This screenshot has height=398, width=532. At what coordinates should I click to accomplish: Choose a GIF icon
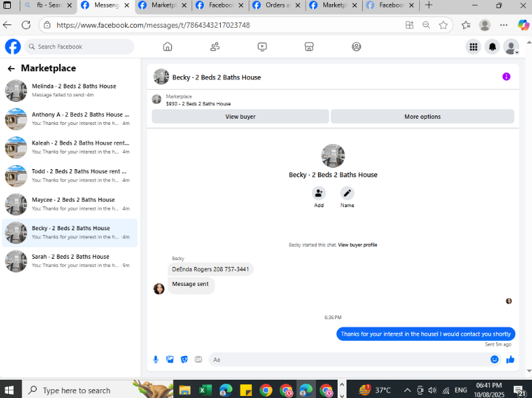198,359
